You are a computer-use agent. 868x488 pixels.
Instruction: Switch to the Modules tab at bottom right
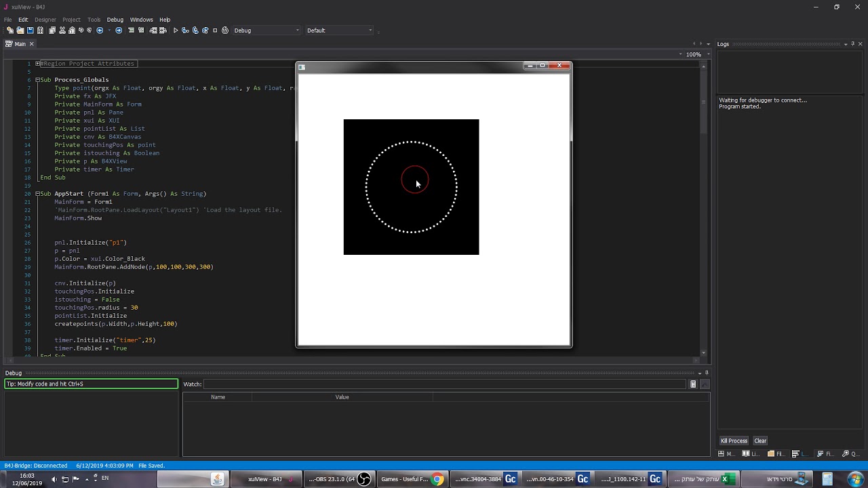(726, 454)
